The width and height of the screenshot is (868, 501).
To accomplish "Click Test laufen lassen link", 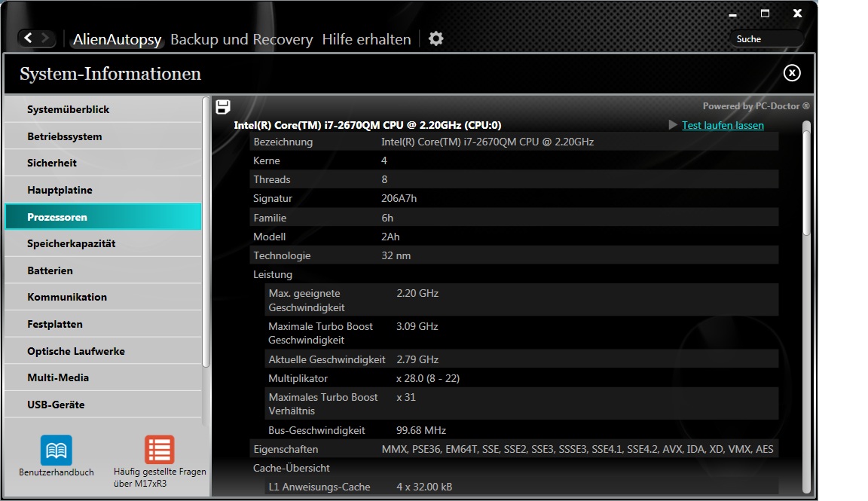I will [x=723, y=125].
